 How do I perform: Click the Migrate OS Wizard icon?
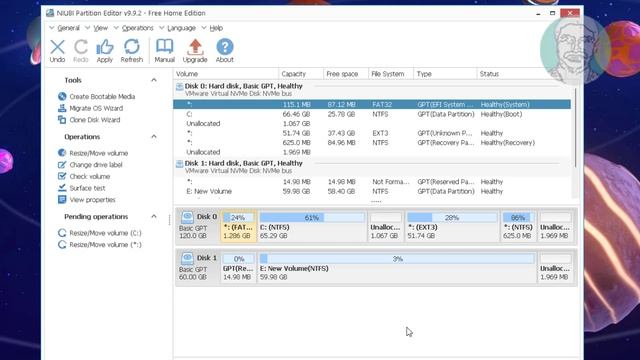62,108
